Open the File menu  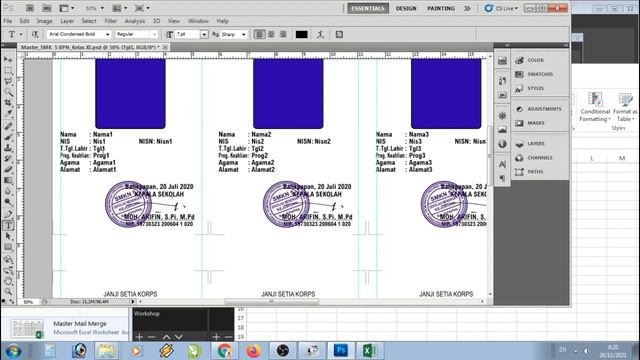pos(7,21)
